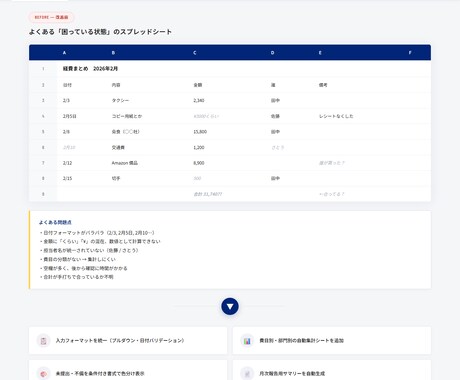Click the remark cell レシートなくした
Screen dimensions: 460x380
point(336,116)
